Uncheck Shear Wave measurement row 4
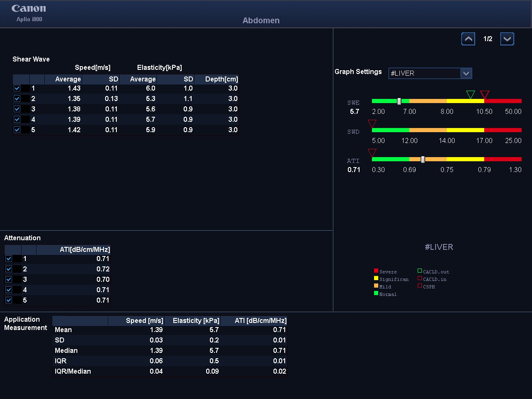This screenshot has height=399, width=532. [x=17, y=119]
